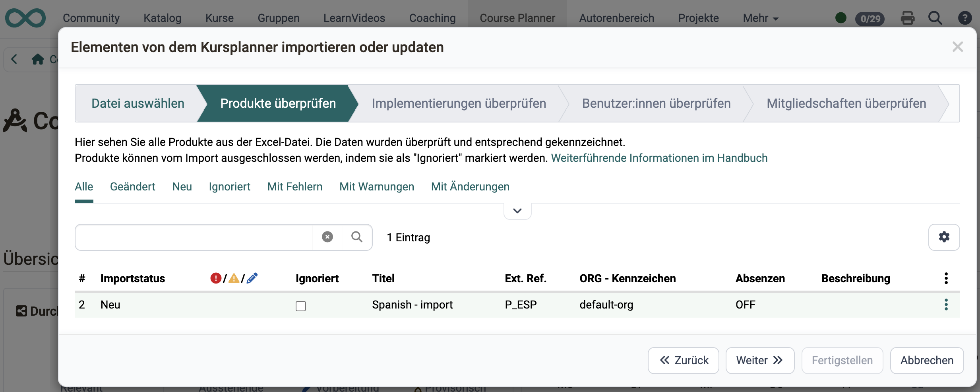The image size is (980, 392).
Task: Open the print icon in top bar
Action: [908, 18]
